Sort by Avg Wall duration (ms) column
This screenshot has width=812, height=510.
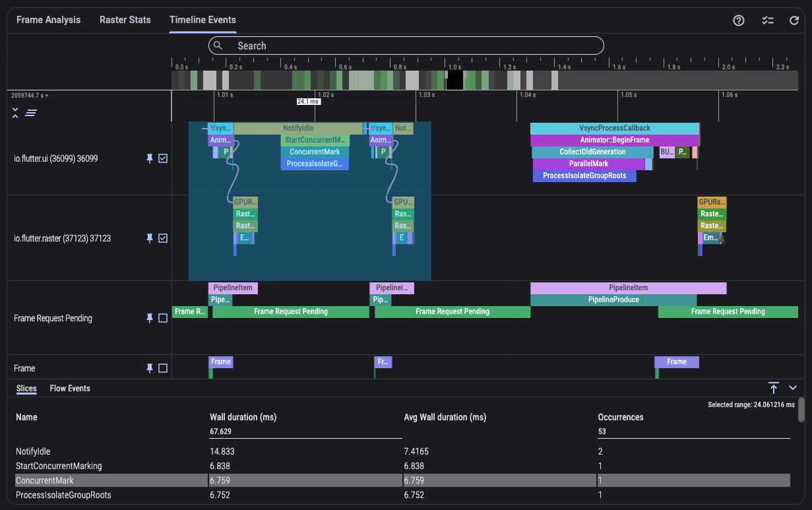445,417
